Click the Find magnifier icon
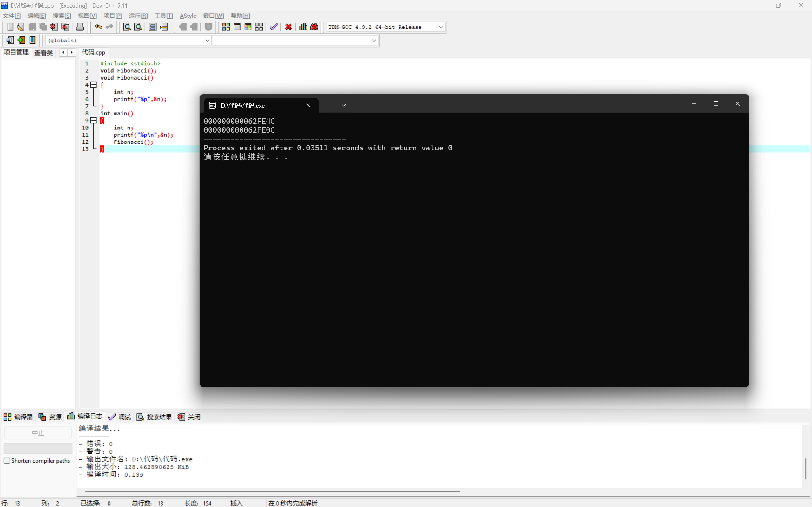Image resolution: width=812 pixels, height=507 pixels. 127,27
